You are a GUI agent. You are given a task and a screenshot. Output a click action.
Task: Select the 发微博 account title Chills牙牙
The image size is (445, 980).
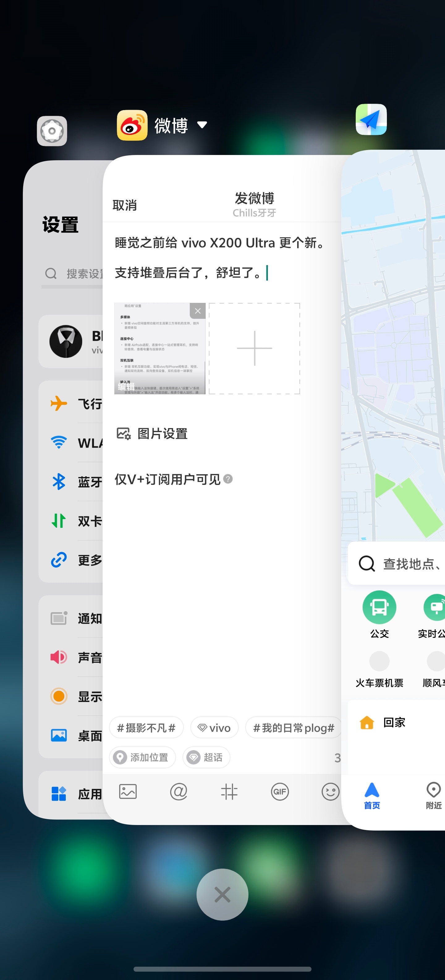coord(254,213)
